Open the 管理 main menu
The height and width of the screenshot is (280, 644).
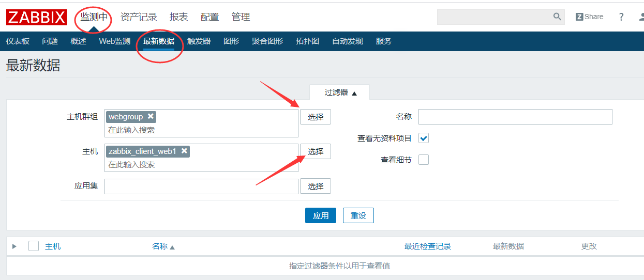[x=241, y=17]
